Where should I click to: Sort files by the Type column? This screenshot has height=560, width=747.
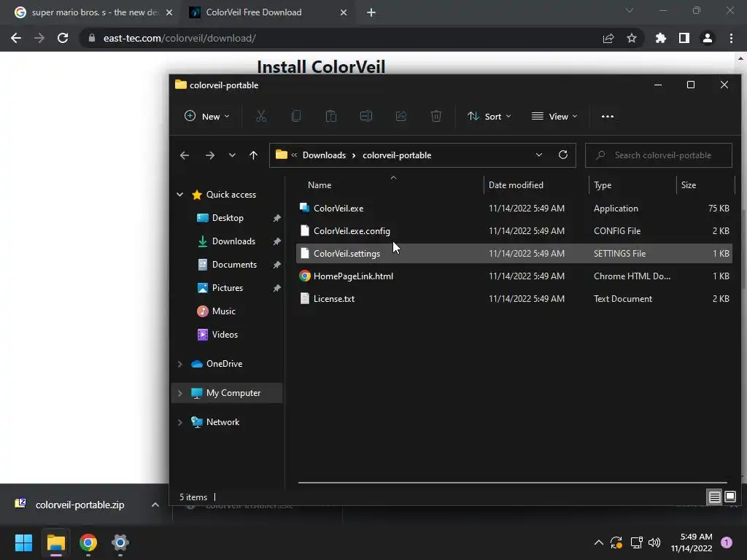click(x=632, y=184)
